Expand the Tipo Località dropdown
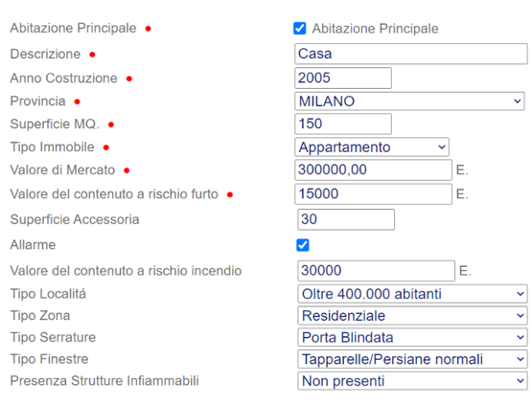This screenshot has height=405, width=532. point(412,294)
